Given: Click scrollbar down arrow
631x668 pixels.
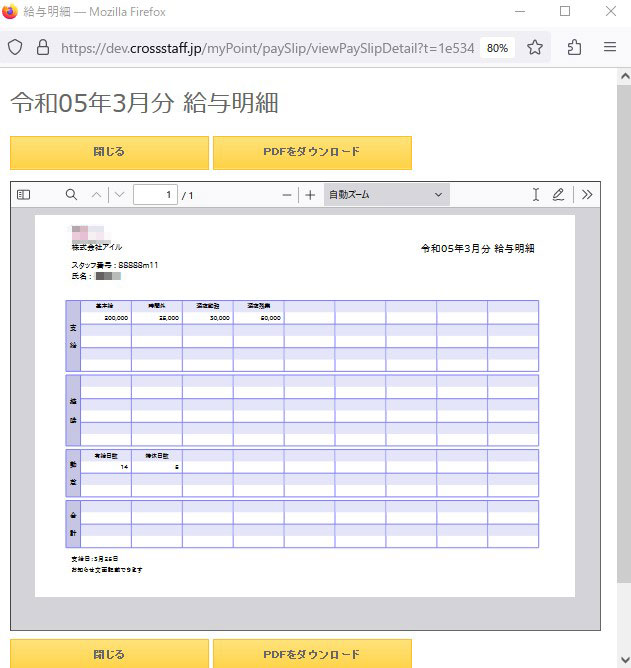Looking at the screenshot, I should click(625, 660).
